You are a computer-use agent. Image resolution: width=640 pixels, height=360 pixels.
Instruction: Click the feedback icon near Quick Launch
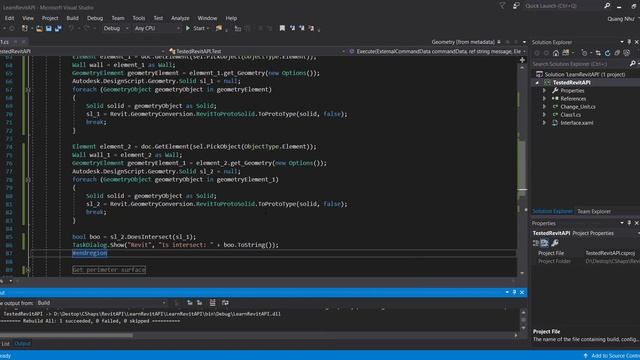coord(516,6)
